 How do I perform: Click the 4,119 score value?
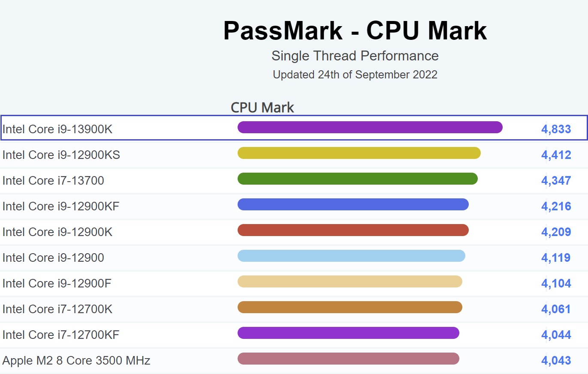pos(556,257)
